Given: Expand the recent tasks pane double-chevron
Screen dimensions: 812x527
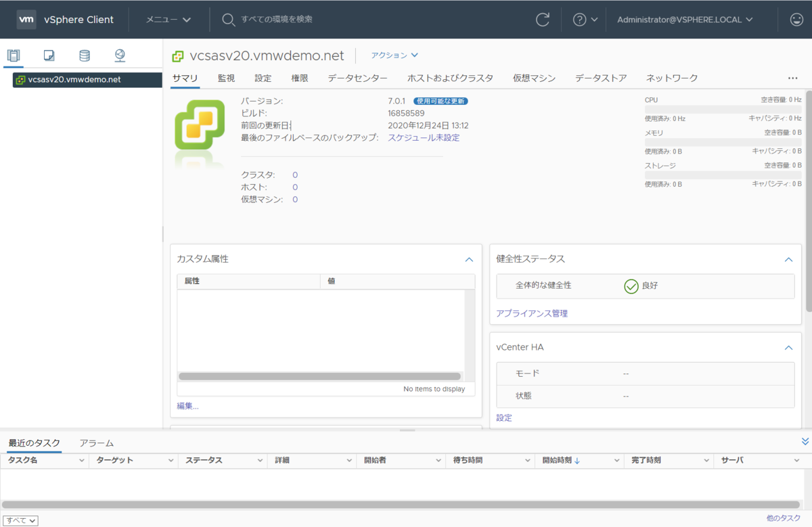Looking at the screenshot, I should (805, 441).
